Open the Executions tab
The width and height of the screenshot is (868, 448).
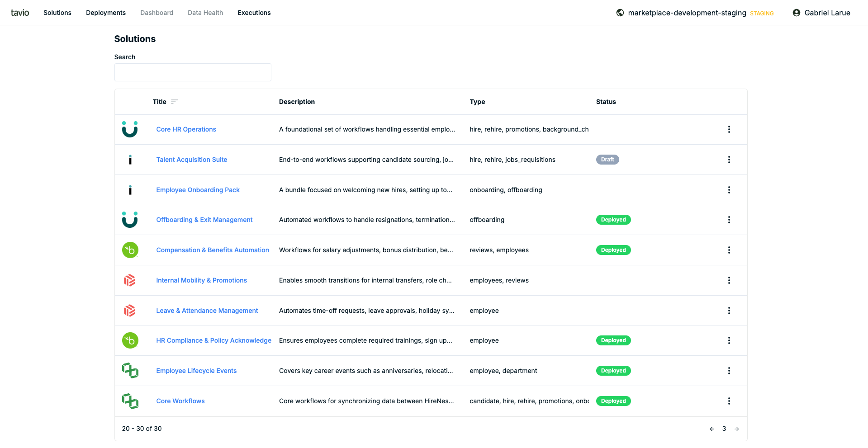click(254, 13)
